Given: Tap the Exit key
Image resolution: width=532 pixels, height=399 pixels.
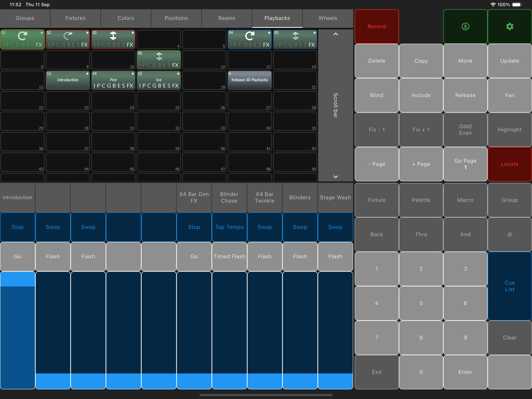Looking at the screenshot, I should [x=377, y=372].
